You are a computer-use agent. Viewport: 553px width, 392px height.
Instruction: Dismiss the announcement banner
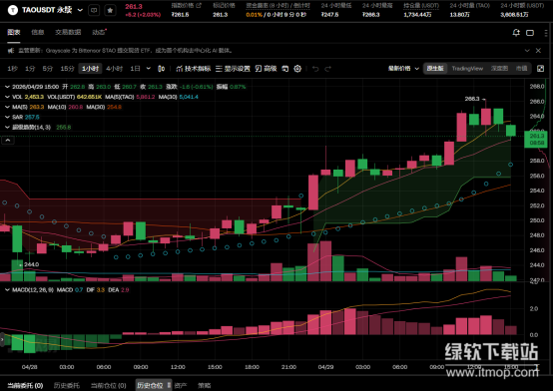(539, 51)
